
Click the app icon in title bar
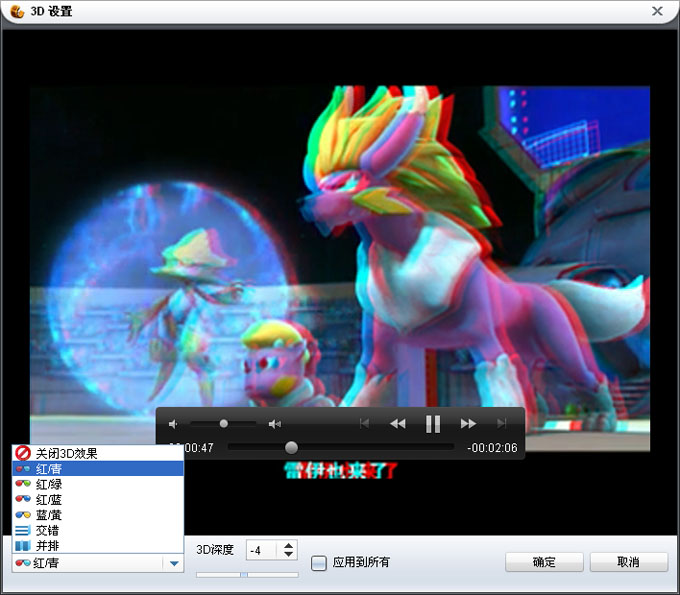(x=17, y=11)
